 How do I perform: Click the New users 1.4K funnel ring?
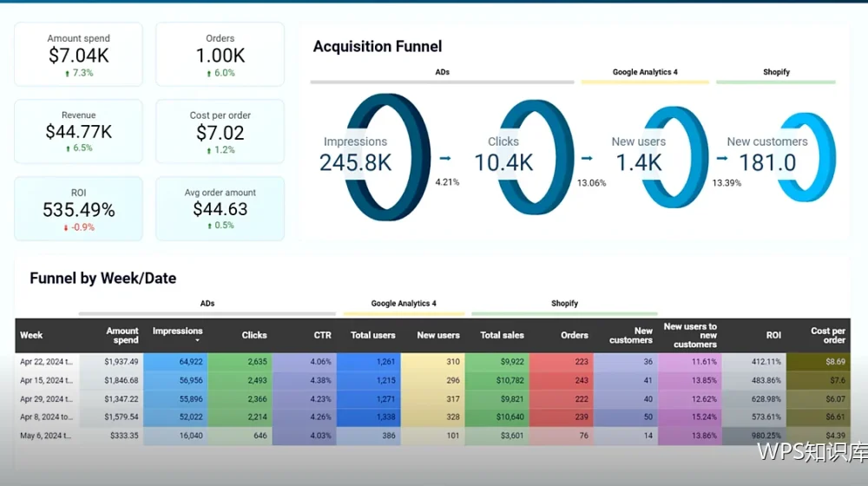661,157
